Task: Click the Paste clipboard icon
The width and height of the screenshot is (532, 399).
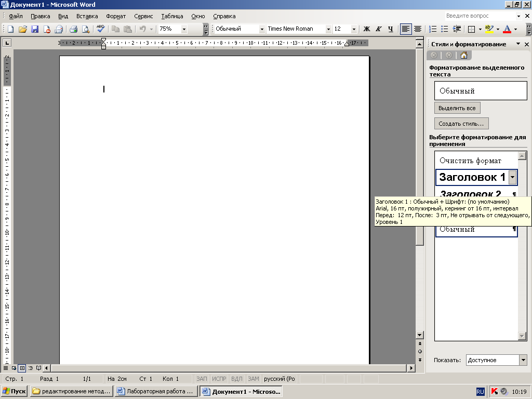Action: click(128, 29)
